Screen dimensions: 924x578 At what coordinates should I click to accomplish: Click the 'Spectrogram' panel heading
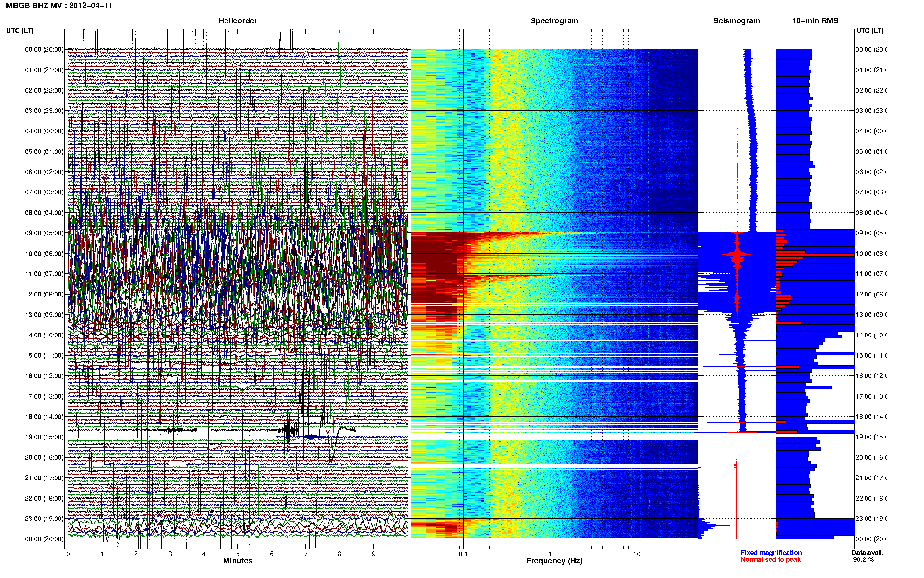point(554,21)
